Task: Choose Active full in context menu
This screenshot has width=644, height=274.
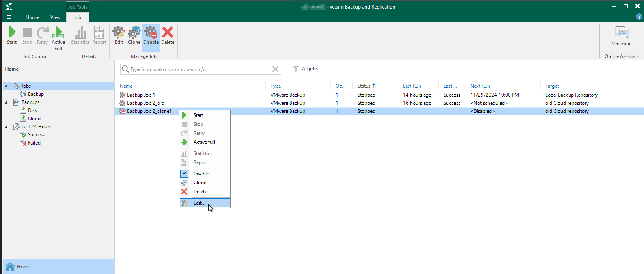Action: [x=205, y=142]
